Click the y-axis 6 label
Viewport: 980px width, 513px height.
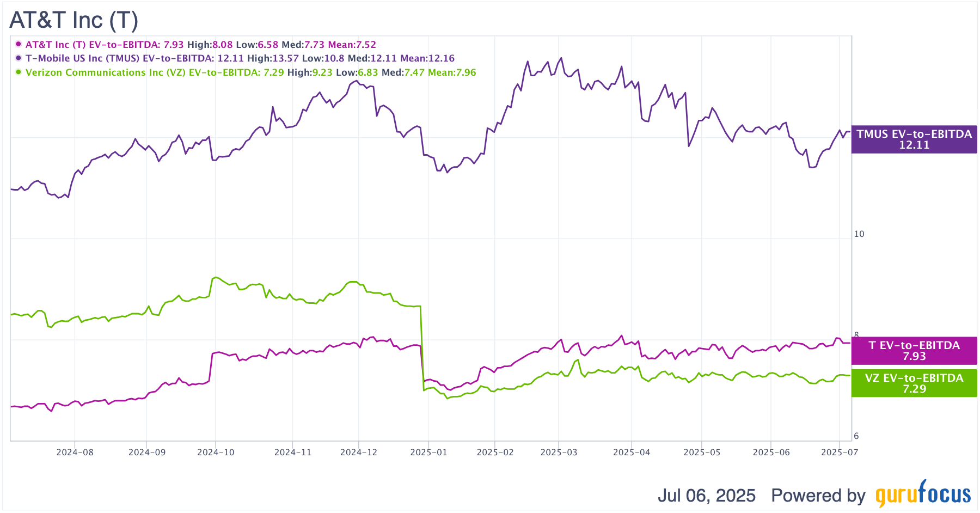tap(856, 436)
